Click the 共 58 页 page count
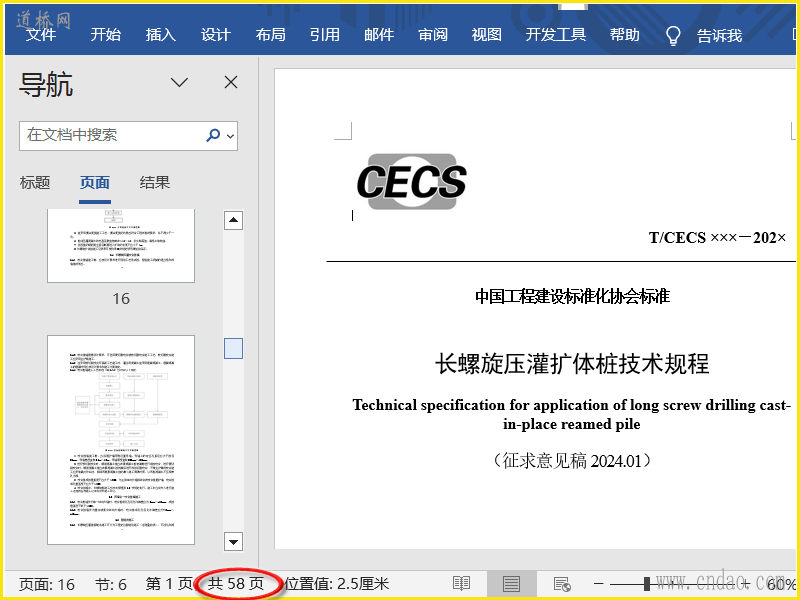800x600 pixels. [x=236, y=584]
